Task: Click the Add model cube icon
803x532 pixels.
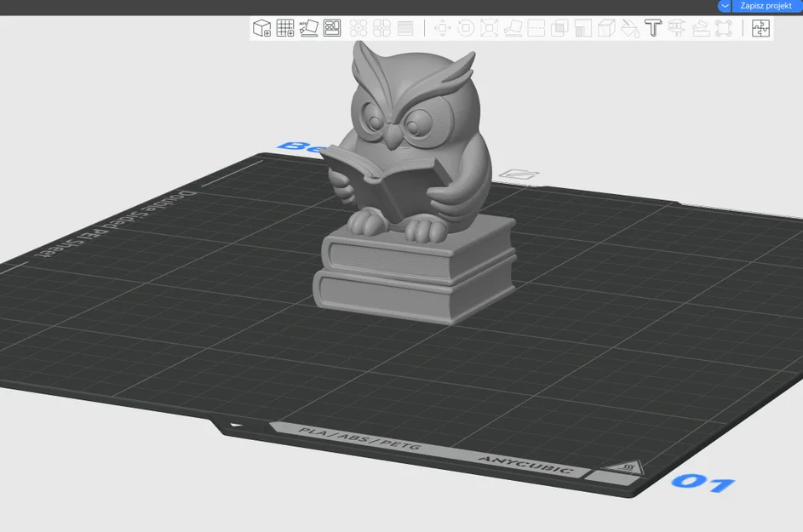Action: pos(262,28)
